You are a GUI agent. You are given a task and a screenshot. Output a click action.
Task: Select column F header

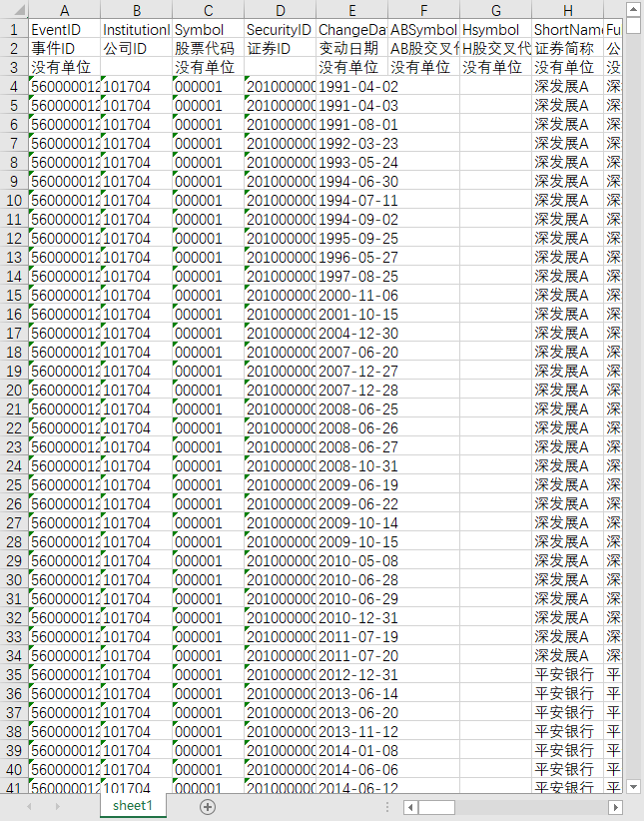click(x=423, y=10)
